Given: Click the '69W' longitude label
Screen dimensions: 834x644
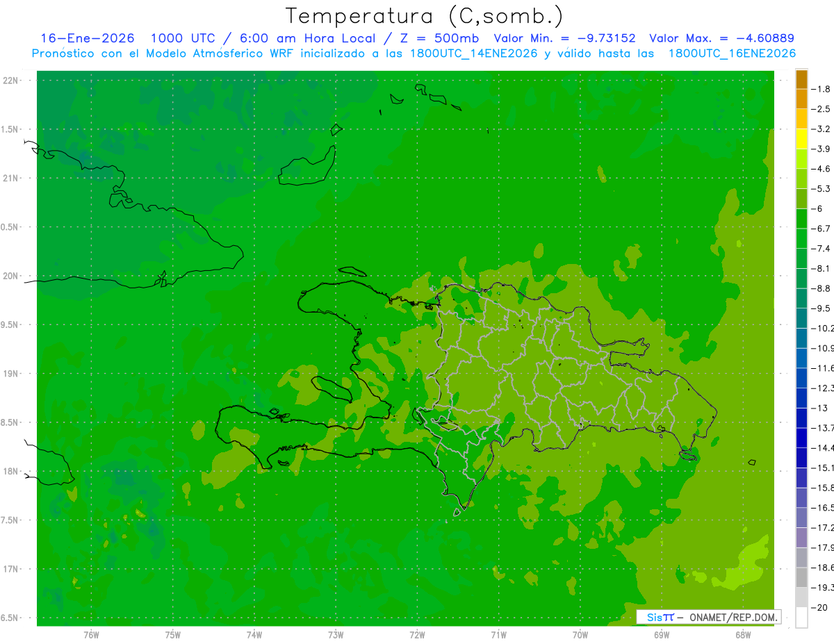Looking at the screenshot, I should (x=661, y=635).
